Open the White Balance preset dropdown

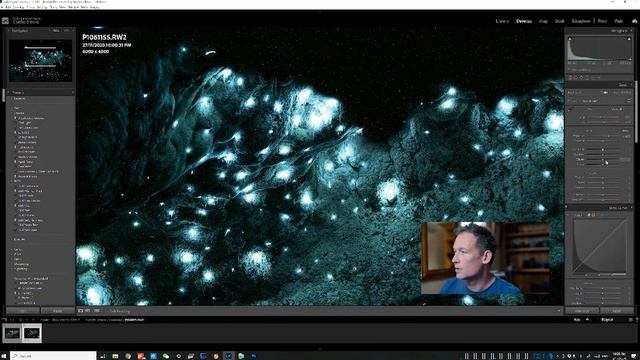tap(618, 109)
